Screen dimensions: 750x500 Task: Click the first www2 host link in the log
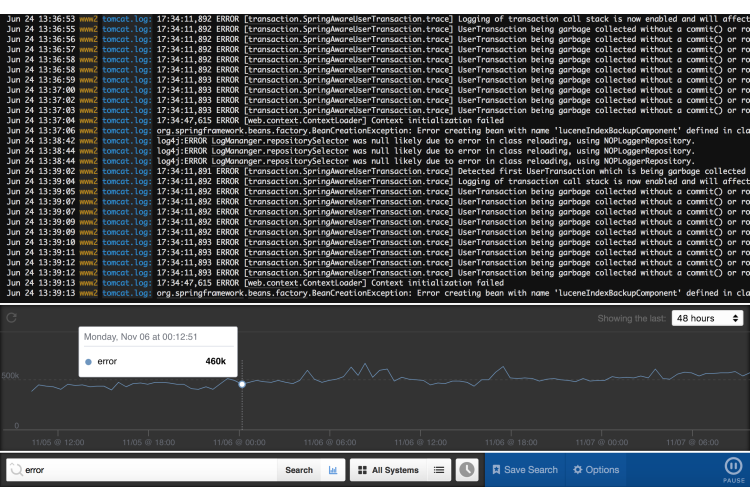click(x=88, y=5)
